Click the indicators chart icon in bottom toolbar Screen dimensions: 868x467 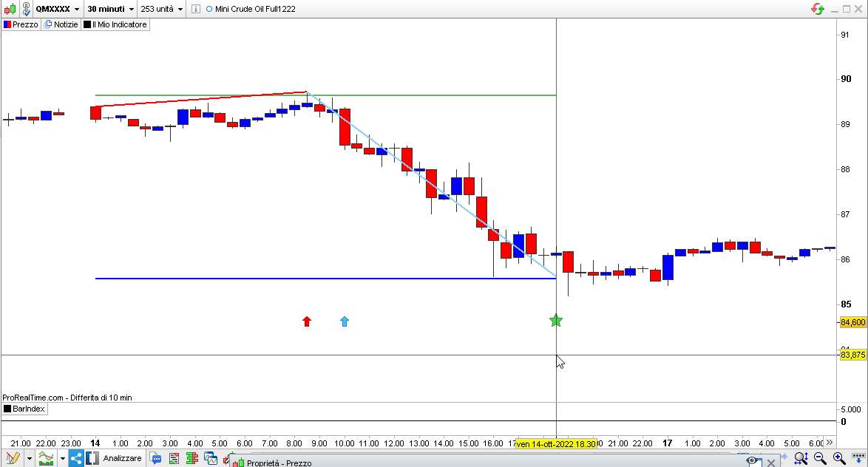click(46, 458)
